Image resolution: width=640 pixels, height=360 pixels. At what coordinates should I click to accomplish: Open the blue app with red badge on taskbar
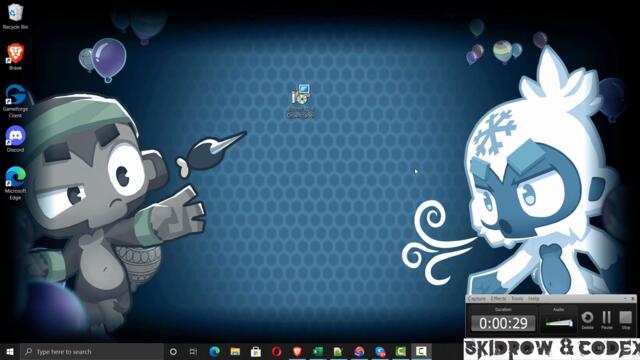(380, 351)
